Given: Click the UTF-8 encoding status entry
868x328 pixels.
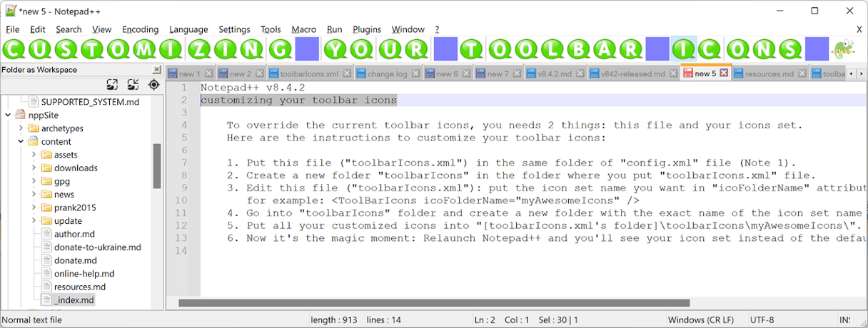Looking at the screenshot, I should tap(761, 320).
